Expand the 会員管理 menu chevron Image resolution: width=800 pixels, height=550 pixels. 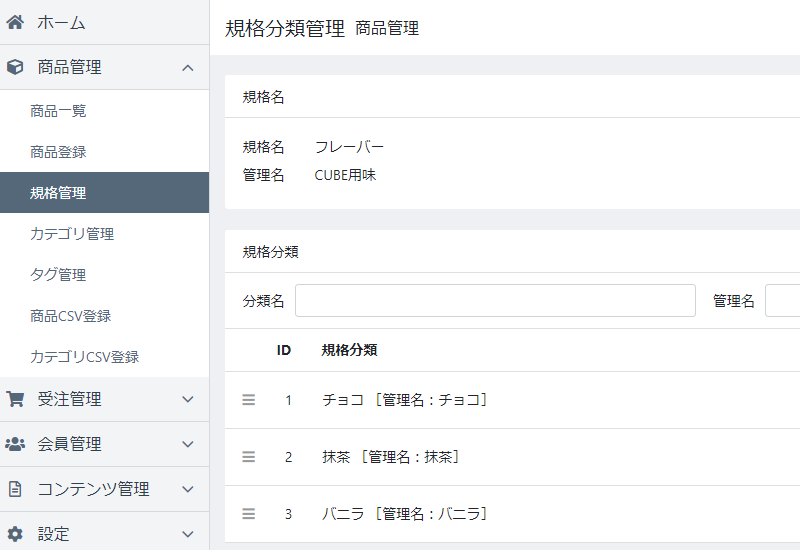coord(188,444)
